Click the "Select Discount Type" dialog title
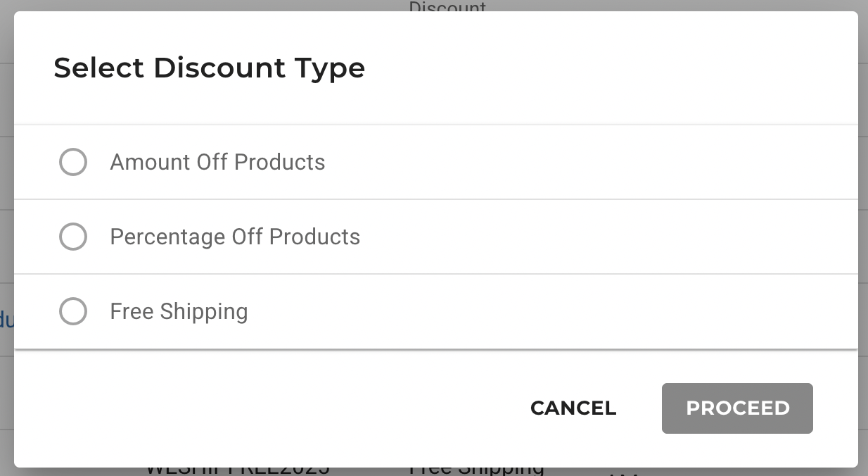Image resolution: width=868 pixels, height=476 pixels. 209,68
